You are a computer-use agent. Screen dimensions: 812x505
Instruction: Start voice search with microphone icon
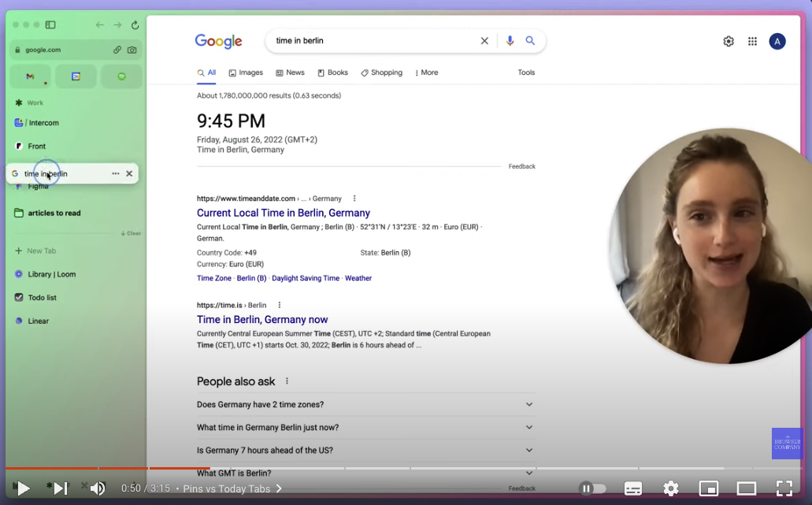point(510,40)
